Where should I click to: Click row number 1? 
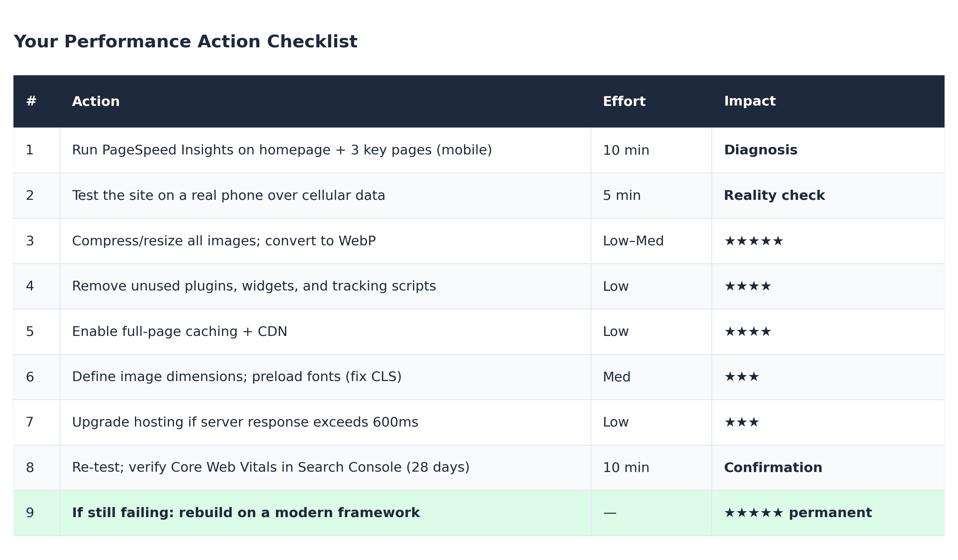29,150
